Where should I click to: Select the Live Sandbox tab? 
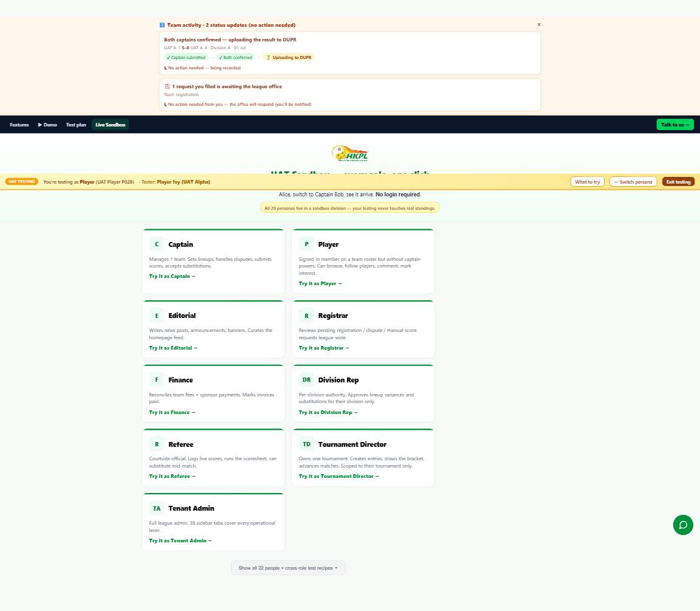[x=110, y=125]
